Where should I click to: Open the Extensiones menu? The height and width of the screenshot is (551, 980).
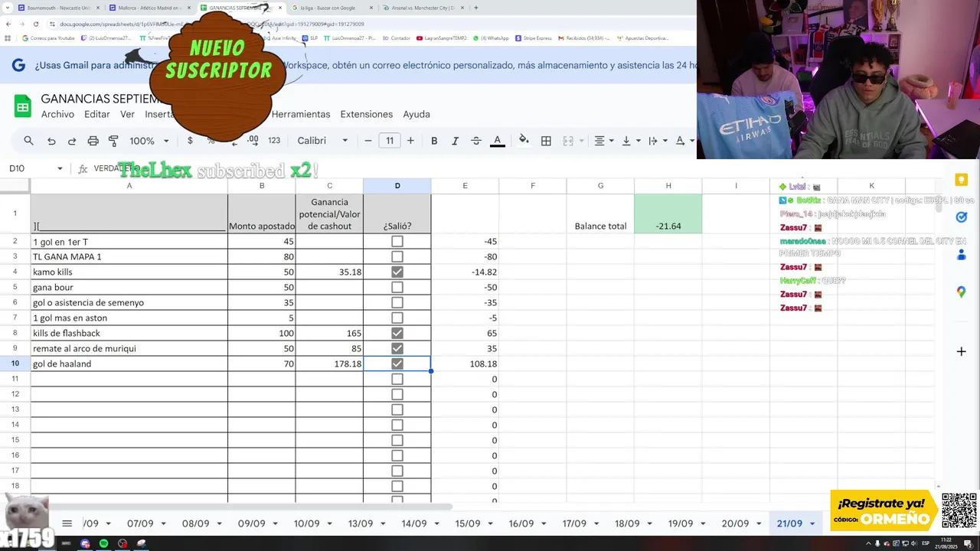point(366,114)
